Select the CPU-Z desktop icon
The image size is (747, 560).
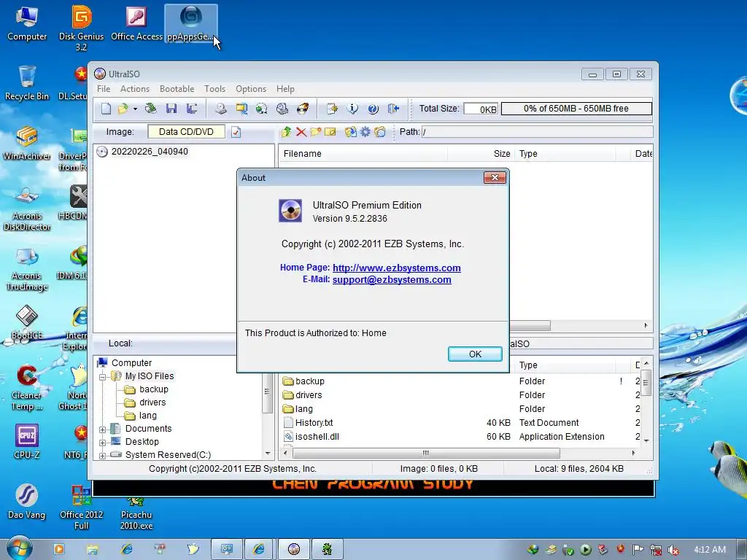pos(27,443)
